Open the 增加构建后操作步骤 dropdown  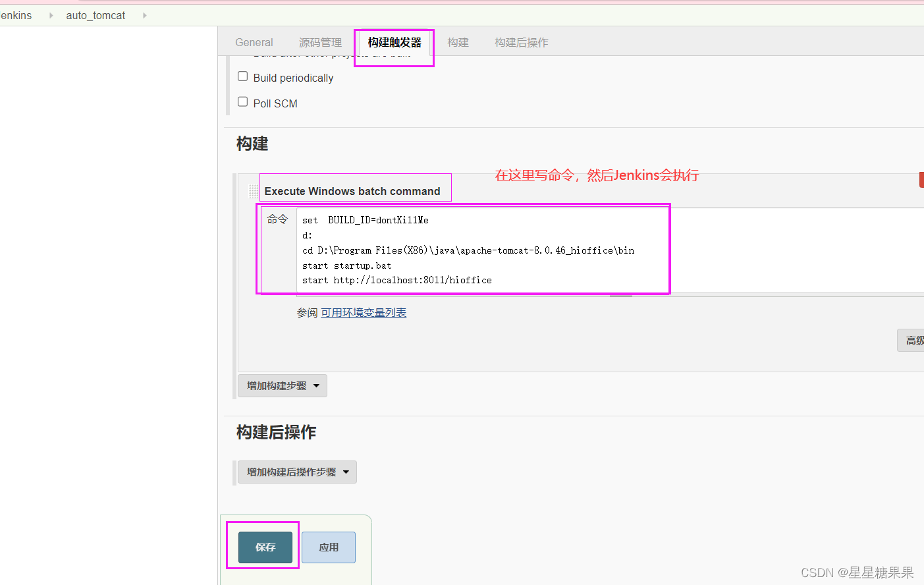coord(296,472)
